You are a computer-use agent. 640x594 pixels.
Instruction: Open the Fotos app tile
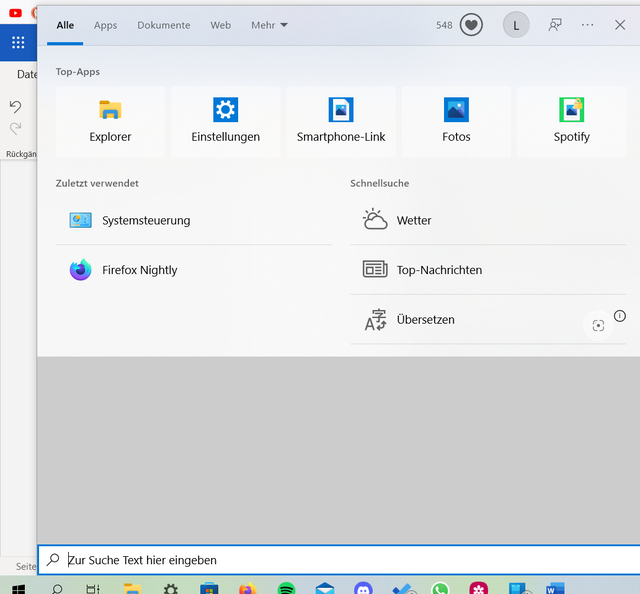(456, 121)
